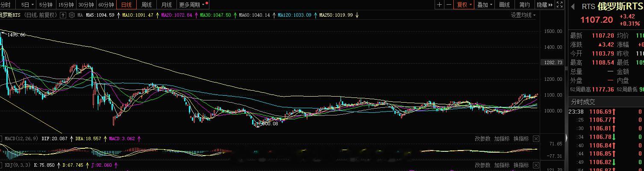
Task: Click 加指标 in KDJ panel
Action: [x=502, y=165]
